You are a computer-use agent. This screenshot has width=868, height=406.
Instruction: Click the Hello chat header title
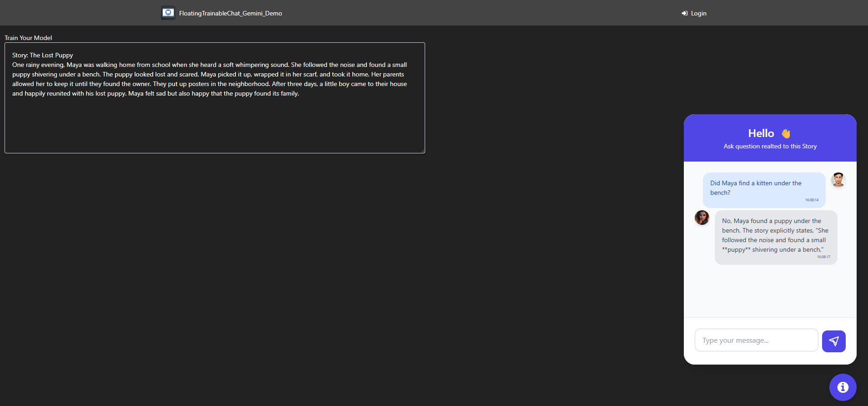tap(761, 133)
